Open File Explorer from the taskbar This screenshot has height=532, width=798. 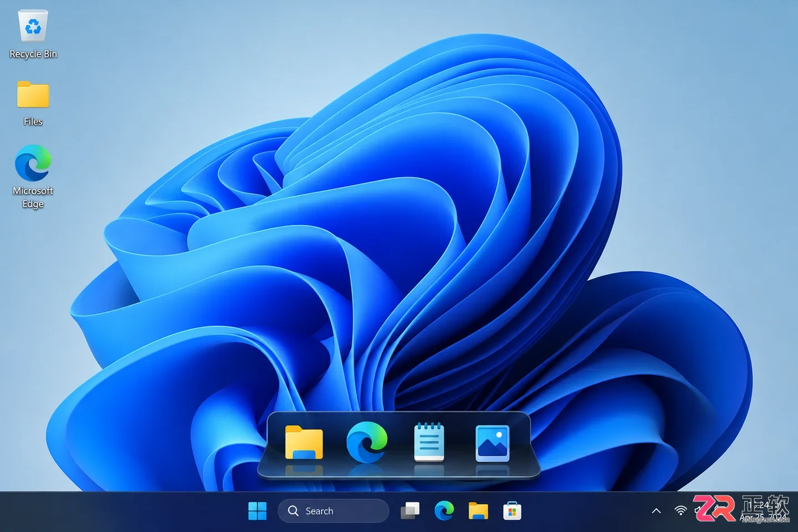(478, 511)
